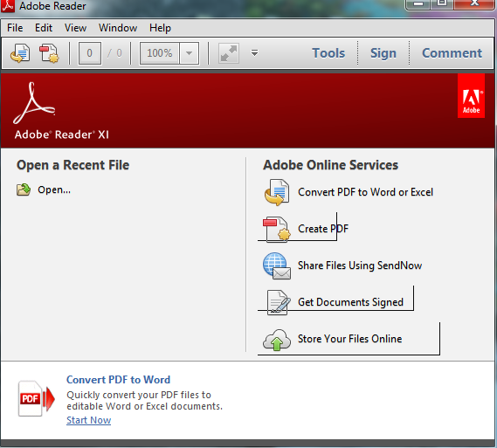Click the Convert PDF to Word or Excel icon
Image resolution: width=497 pixels, height=448 pixels.
[x=277, y=192]
